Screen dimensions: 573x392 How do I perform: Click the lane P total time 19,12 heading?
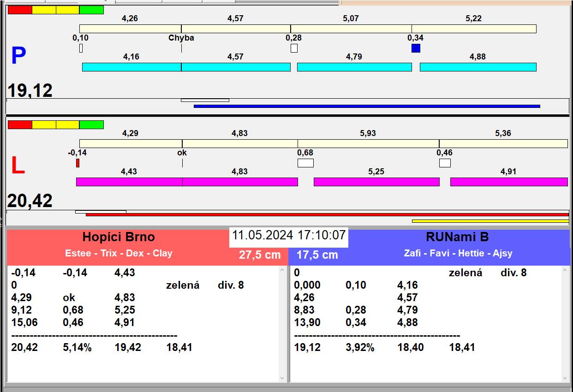pos(30,90)
